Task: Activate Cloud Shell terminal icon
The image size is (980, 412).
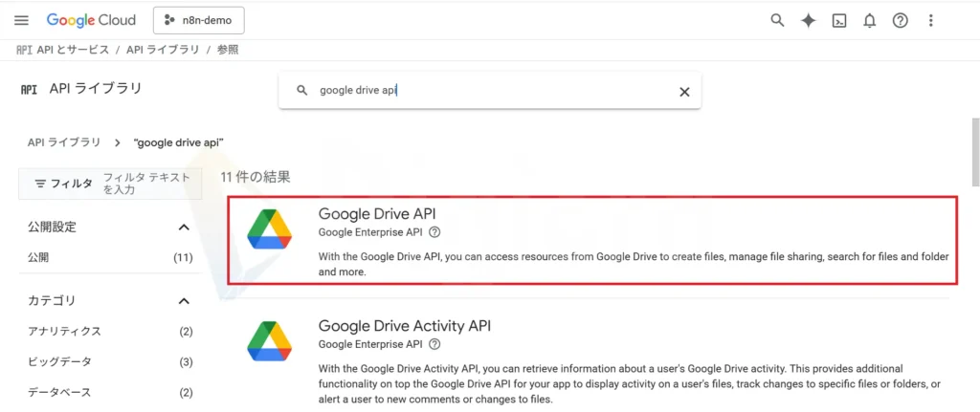Action: coord(838,21)
